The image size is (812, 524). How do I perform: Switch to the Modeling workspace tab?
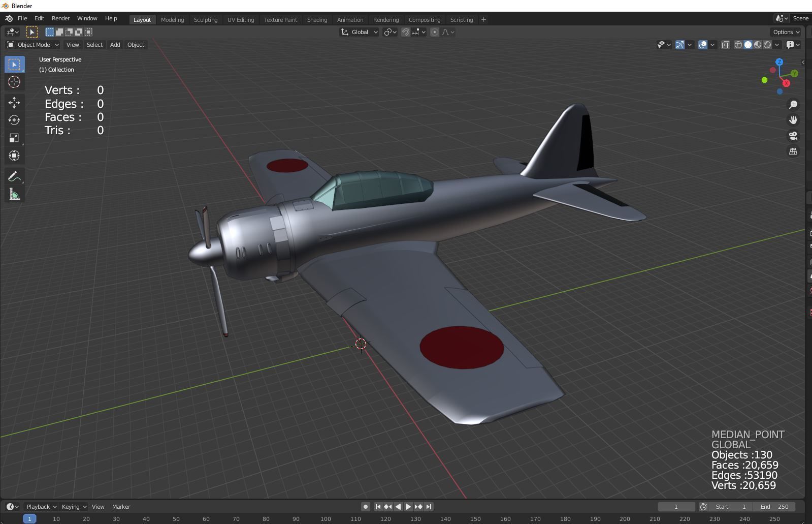172,20
